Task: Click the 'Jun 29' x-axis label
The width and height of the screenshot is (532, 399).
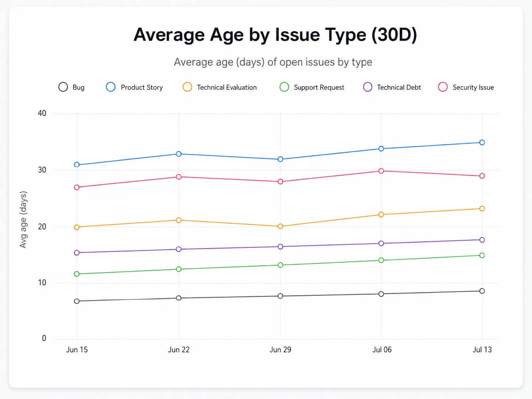Action: [x=280, y=349]
